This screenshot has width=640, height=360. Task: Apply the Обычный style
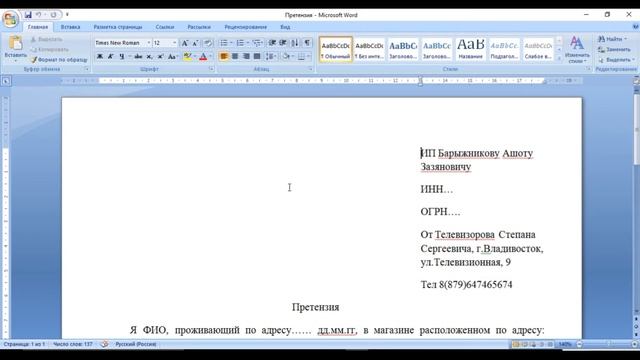tap(336, 49)
